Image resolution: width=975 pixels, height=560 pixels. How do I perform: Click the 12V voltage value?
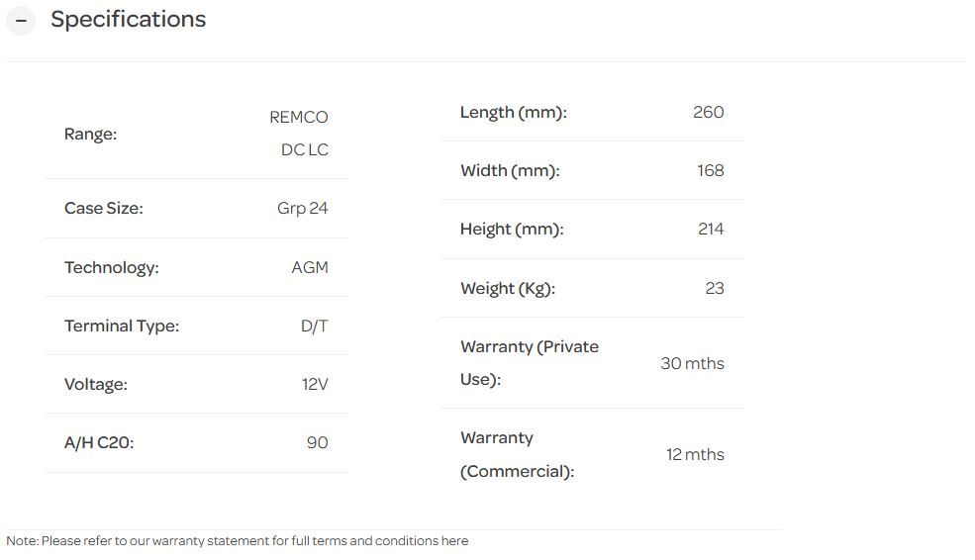(314, 384)
